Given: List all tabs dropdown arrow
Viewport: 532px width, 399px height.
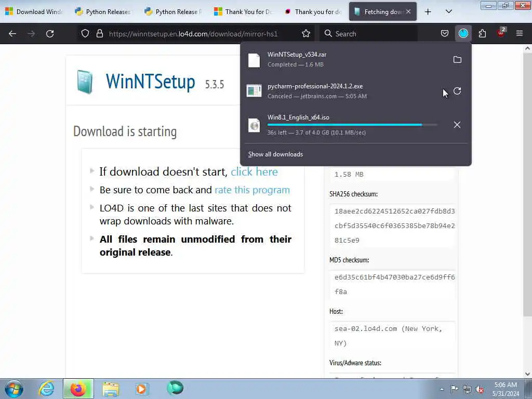Looking at the screenshot, I should 448,12.
